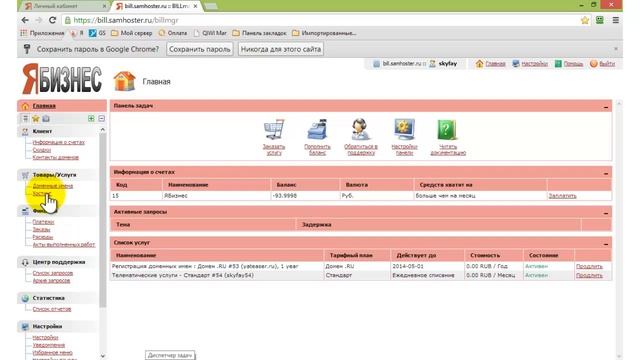This screenshot has width=640, height=360.
Task: Close the save password bar
Action: 616,49
